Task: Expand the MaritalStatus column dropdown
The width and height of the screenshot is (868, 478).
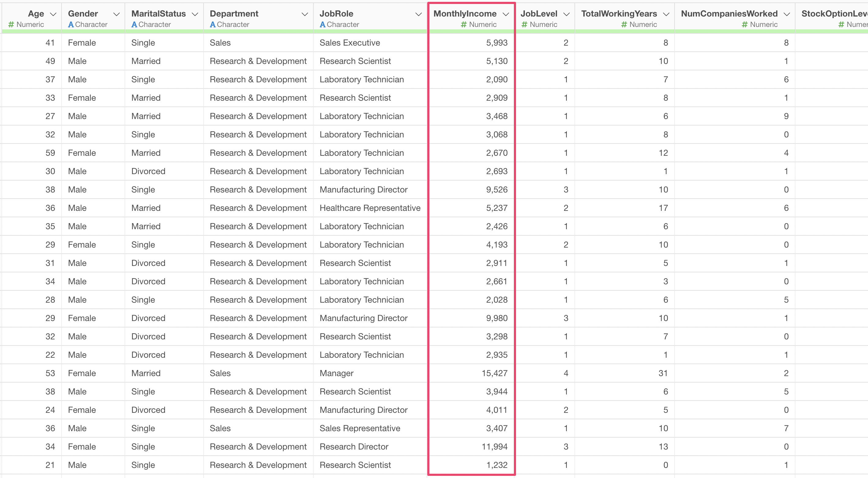Action: tap(195, 14)
